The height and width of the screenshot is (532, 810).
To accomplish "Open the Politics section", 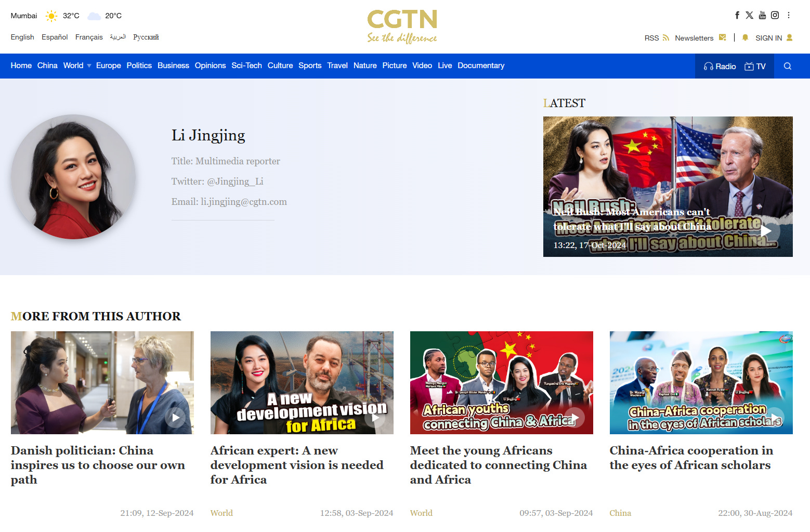I will coord(139,66).
